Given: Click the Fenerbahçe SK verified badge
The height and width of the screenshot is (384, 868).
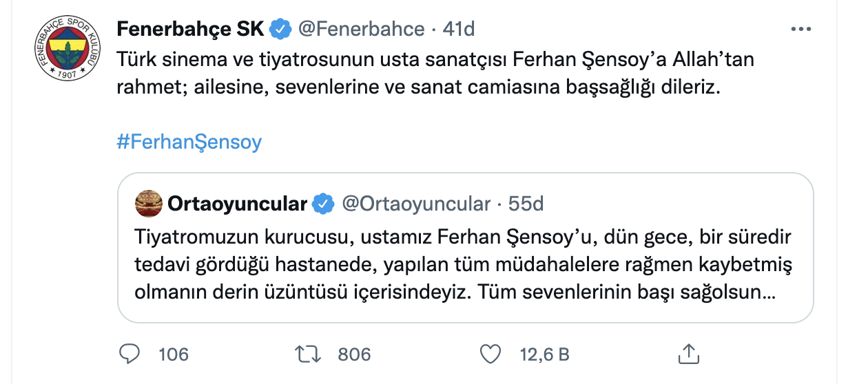Looking at the screenshot, I should (x=280, y=29).
